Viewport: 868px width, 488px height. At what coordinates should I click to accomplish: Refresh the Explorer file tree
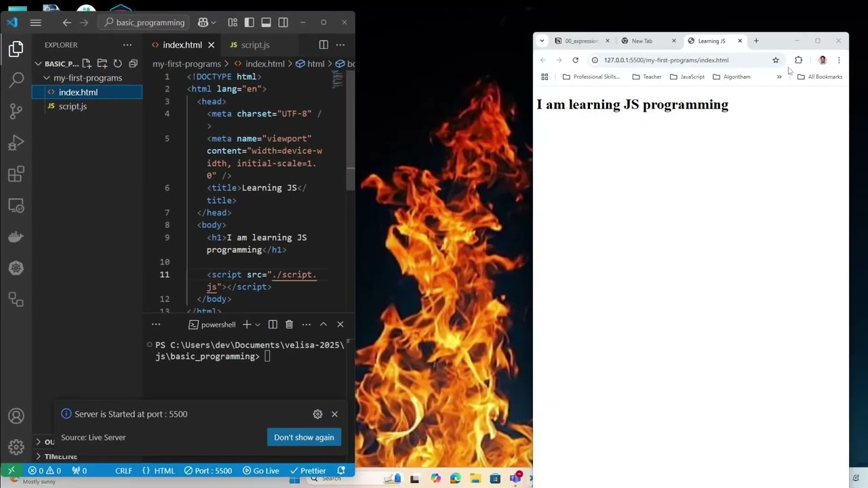click(x=118, y=64)
